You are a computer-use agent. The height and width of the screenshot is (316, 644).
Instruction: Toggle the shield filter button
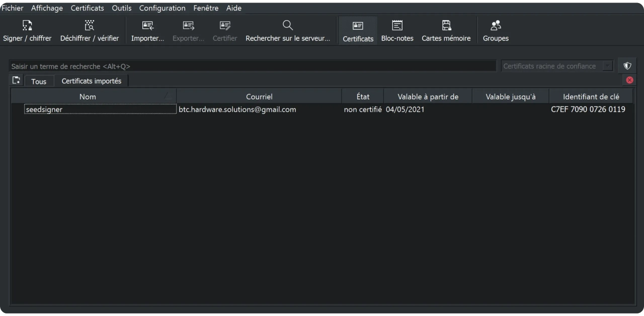627,66
